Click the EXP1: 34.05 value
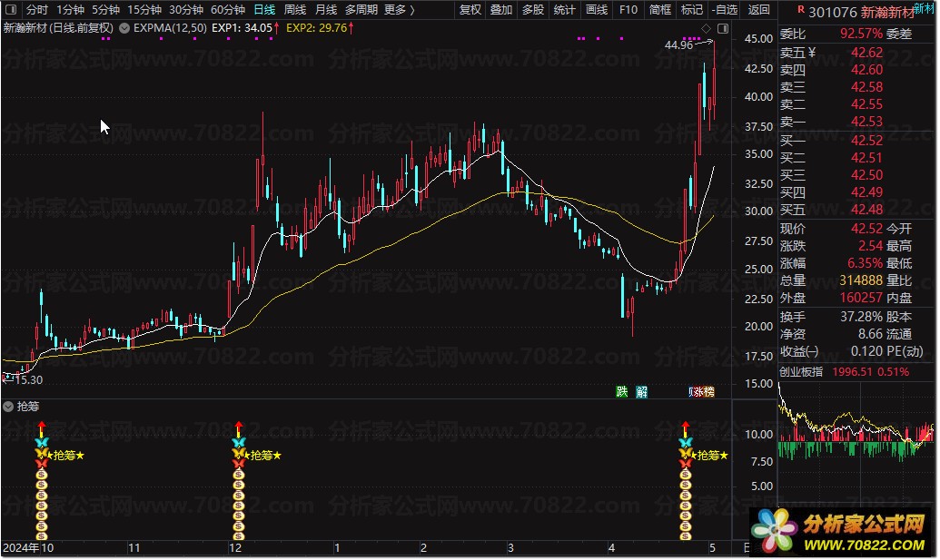The height and width of the screenshot is (560, 940). [242, 28]
